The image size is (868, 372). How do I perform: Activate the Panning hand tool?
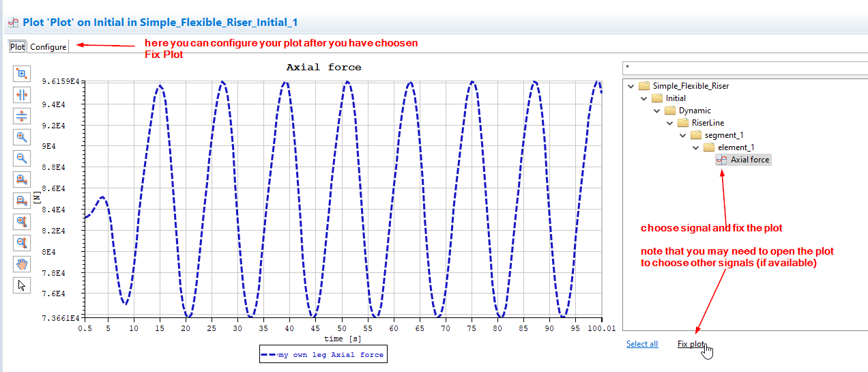tap(22, 264)
